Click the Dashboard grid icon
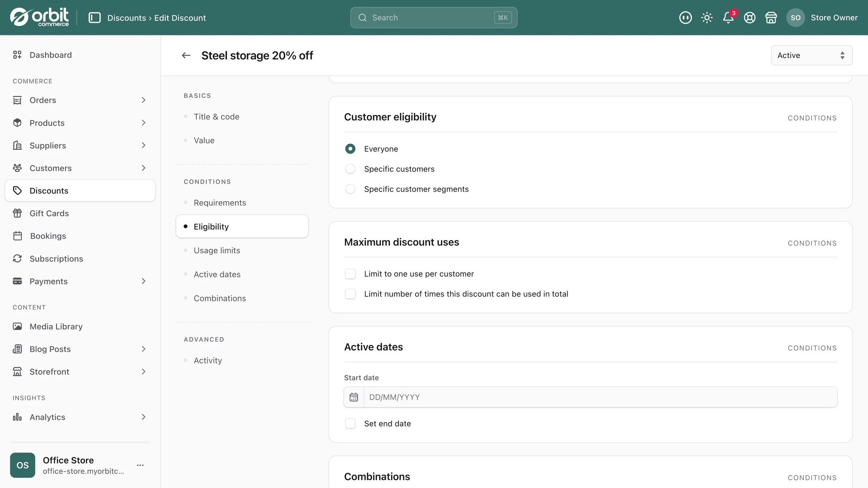This screenshot has height=488, width=868. tap(17, 55)
